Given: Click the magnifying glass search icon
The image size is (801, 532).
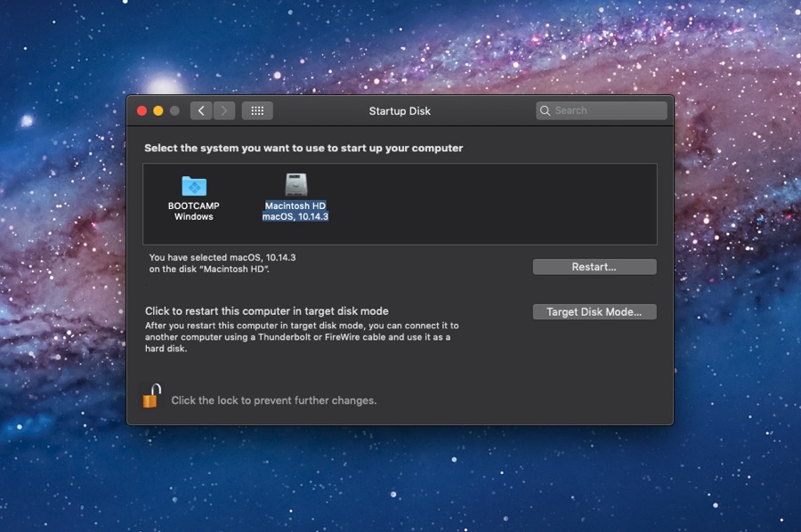Looking at the screenshot, I should (x=545, y=111).
